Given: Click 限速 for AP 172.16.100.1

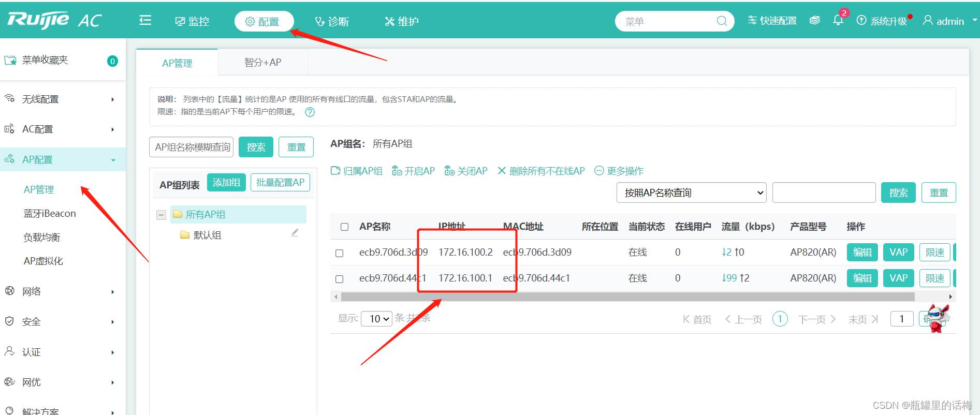Looking at the screenshot, I should [935, 278].
